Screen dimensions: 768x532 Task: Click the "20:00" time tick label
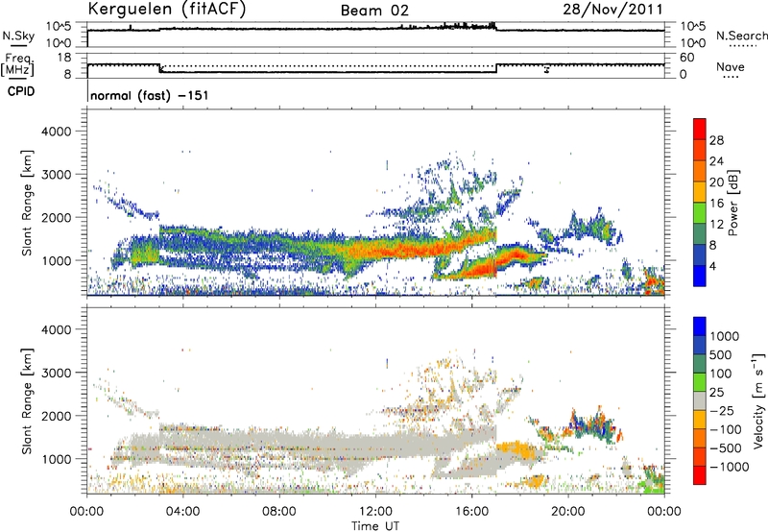[x=567, y=512]
